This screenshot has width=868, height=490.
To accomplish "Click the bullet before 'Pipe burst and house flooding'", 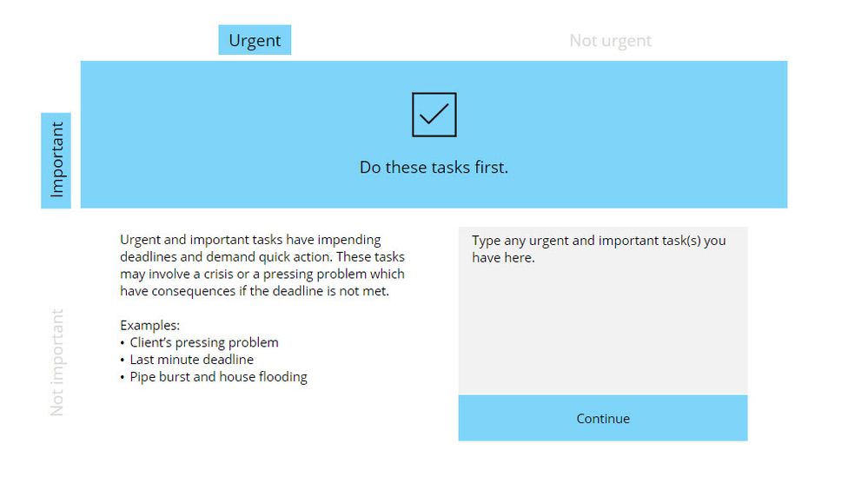I will pyautogui.click(x=123, y=378).
